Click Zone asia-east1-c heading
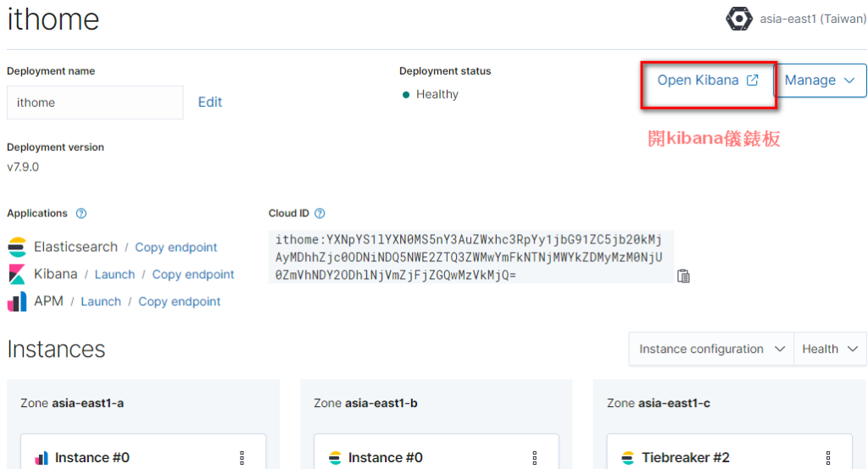868x469 pixels. point(658,403)
